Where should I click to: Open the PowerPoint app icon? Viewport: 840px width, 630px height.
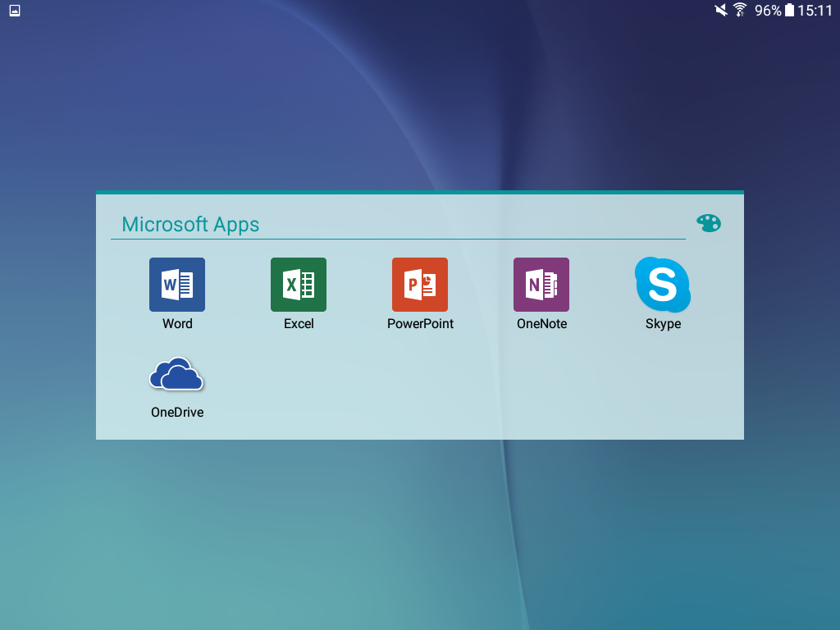click(420, 285)
